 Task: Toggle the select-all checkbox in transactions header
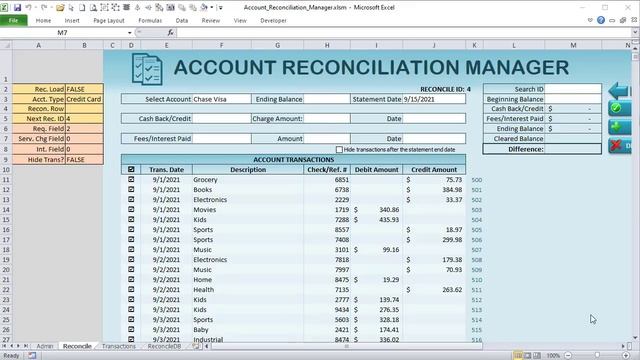pos(131,169)
